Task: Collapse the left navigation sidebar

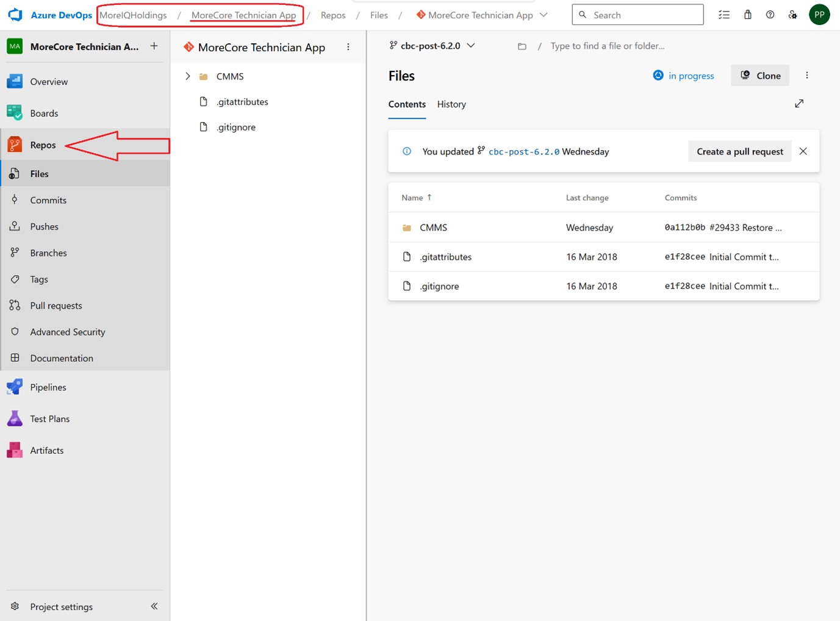Action: pyautogui.click(x=154, y=606)
